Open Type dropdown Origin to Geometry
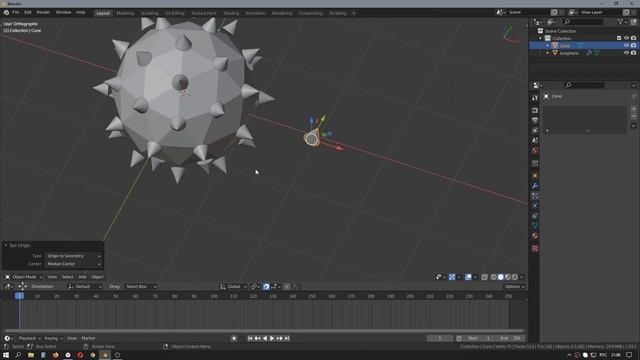The image size is (640, 360). pyautogui.click(x=73, y=256)
